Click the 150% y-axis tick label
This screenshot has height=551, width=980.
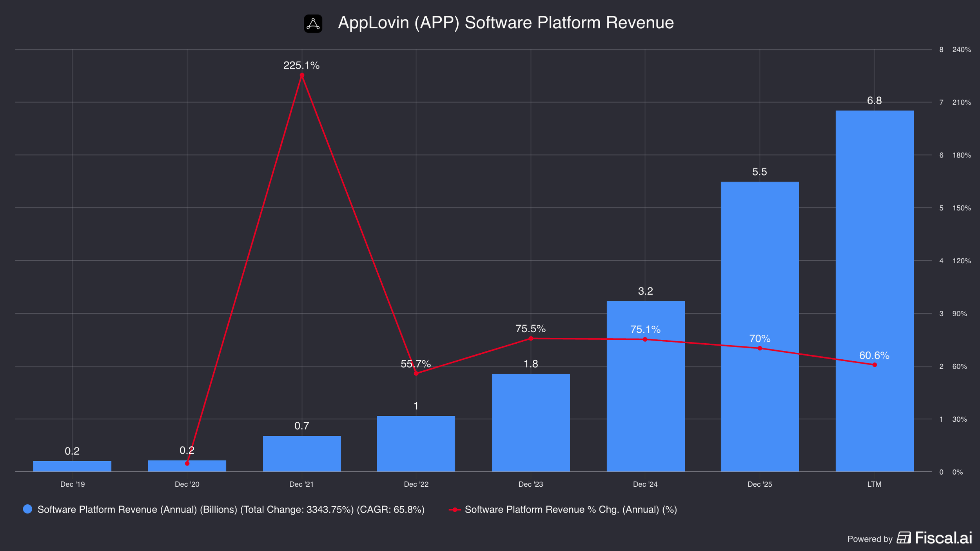point(962,208)
